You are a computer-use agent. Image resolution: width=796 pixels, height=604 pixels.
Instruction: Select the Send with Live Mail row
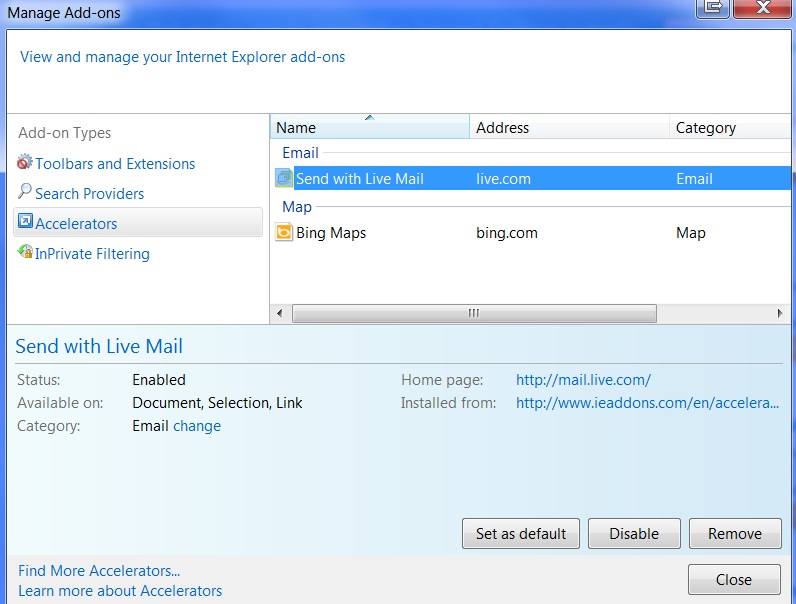pyautogui.click(x=531, y=178)
